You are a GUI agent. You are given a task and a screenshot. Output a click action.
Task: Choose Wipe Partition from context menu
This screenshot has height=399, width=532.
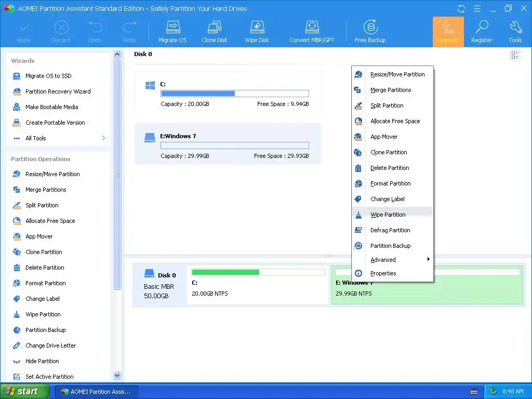[x=393, y=215]
